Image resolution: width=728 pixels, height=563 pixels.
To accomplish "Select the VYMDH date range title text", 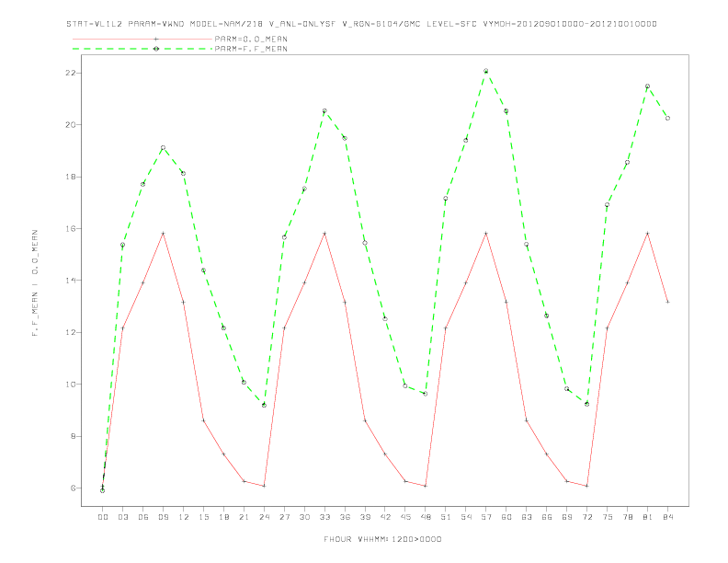I will click(570, 24).
